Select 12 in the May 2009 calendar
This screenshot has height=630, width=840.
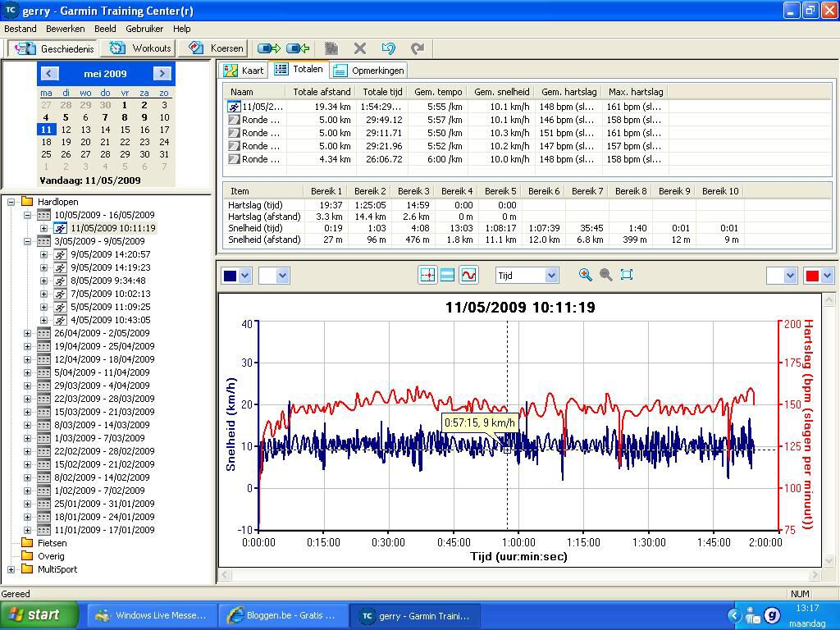click(x=66, y=130)
